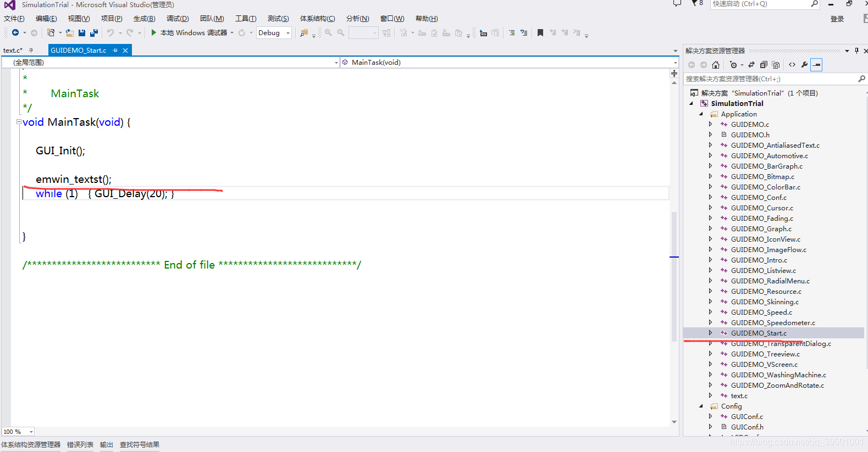Click the comment selection toolbar icon
This screenshot has width=868, height=452.
512,33
